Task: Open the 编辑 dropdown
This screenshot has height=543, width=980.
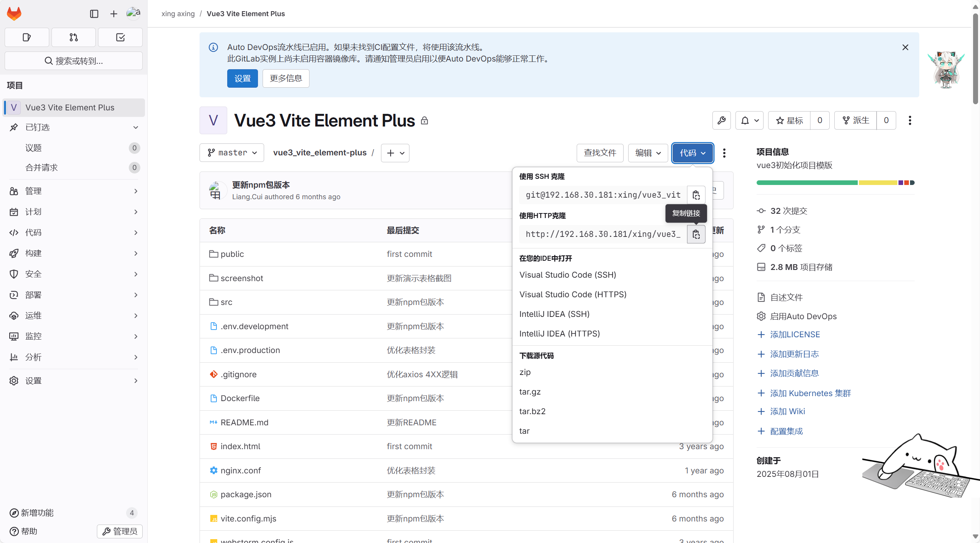Action: (x=648, y=153)
